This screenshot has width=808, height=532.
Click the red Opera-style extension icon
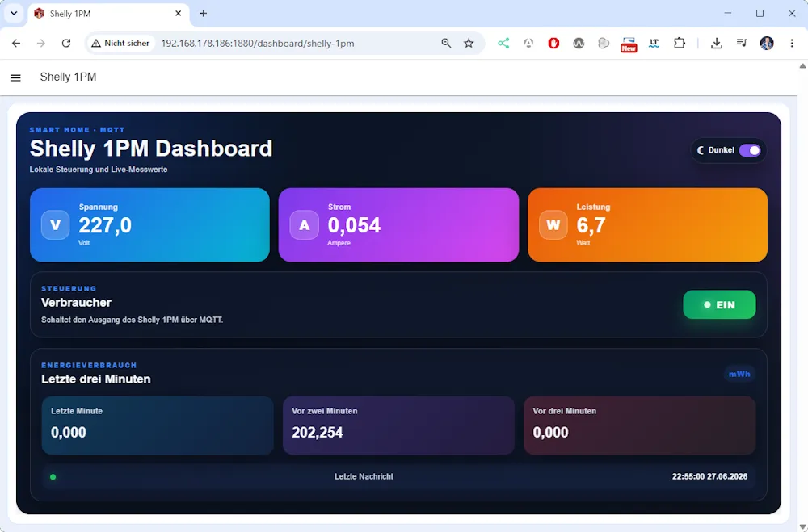[x=553, y=44]
